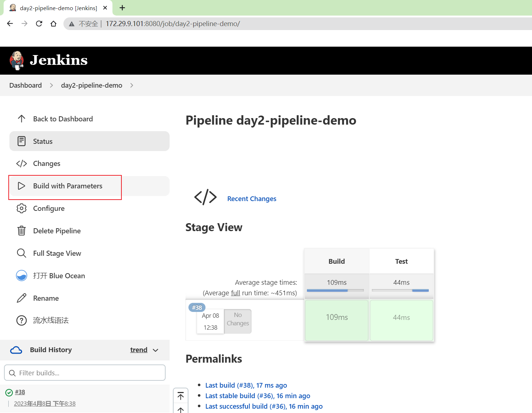Click the Build average time progress bar
532x413 pixels.
coord(335,290)
